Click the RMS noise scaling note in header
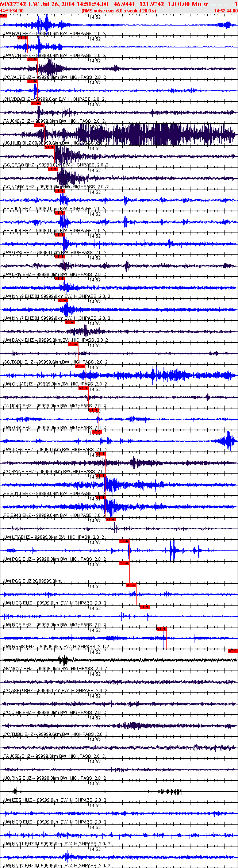The height and width of the screenshot is (868, 238). [x=119, y=11]
